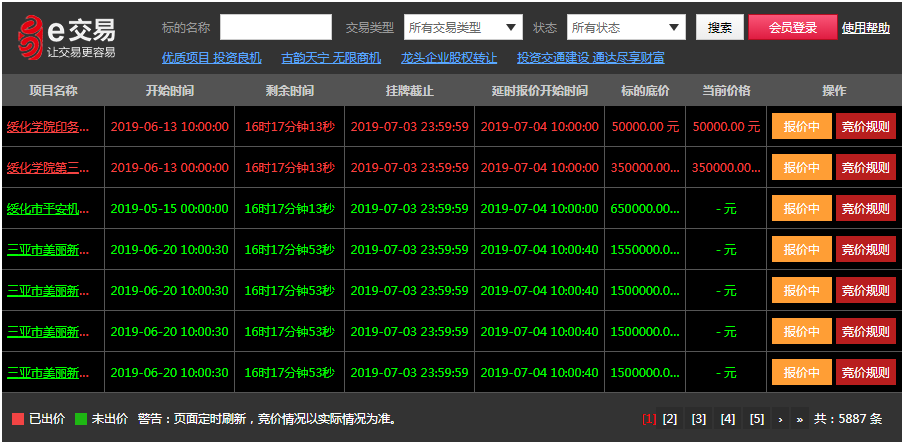Click the 投资交通建设 通达尽享财富 link
This screenshot has width=903, height=442.
(x=590, y=58)
